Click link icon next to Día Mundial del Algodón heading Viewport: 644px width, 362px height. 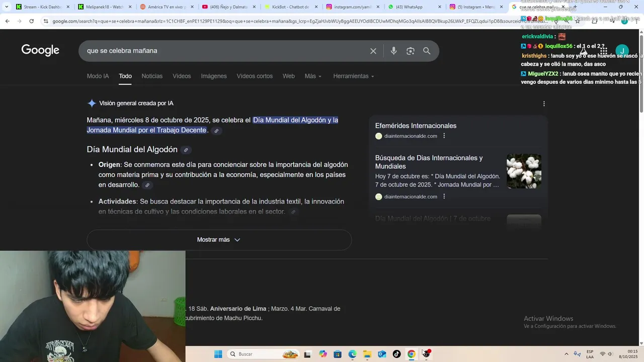186,150
